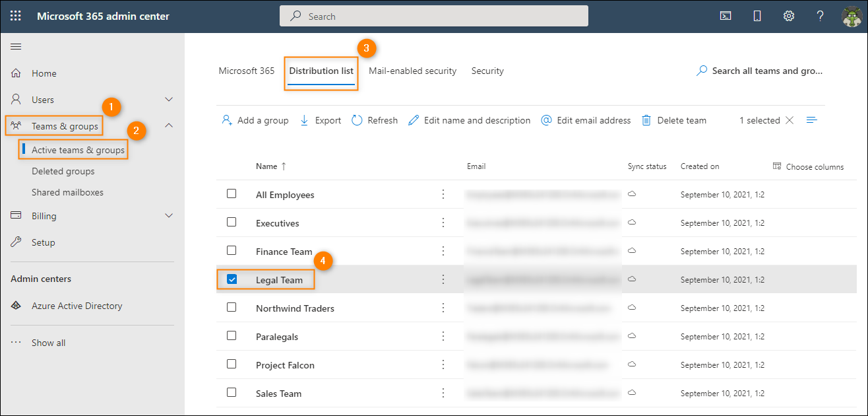Click Search all teams and groups field
The width and height of the screenshot is (868, 416).
(x=760, y=71)
